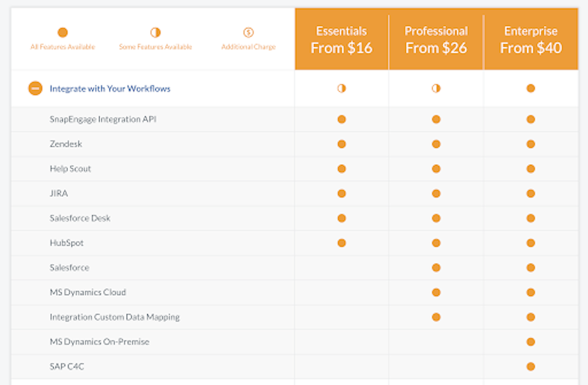The height and width of the screenshot is (385, 588).
Task: Click the Additional Charge dollar icon
Action: pos(248,32)
